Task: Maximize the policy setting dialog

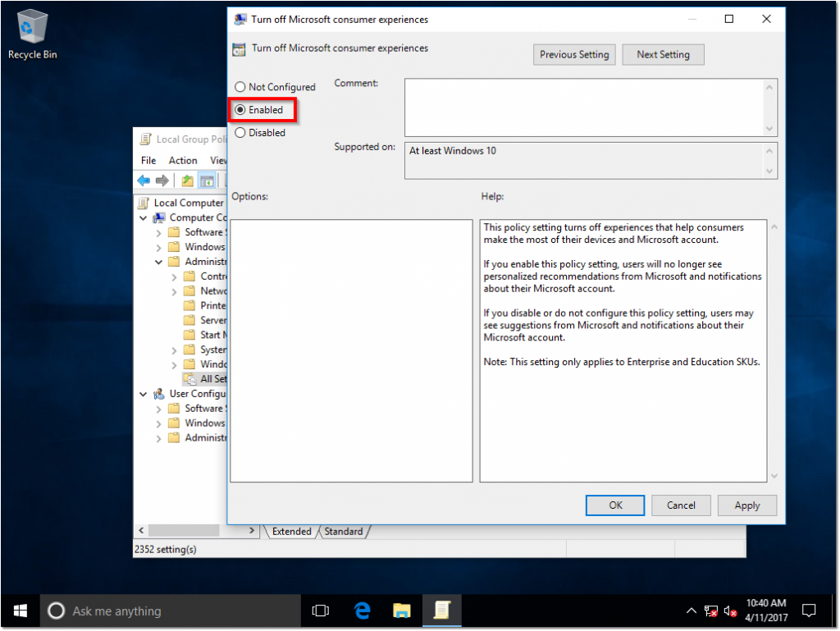Action: (729, 20)
